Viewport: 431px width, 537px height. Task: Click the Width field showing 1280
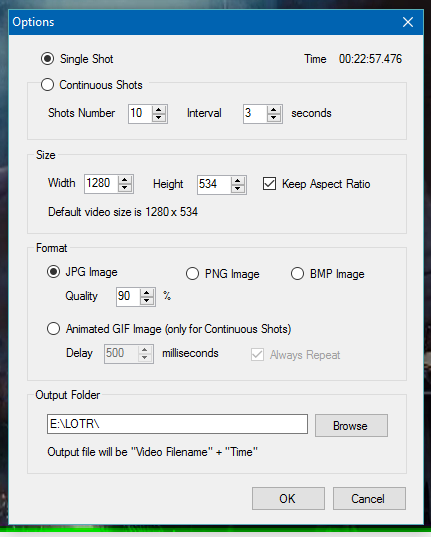pos(101,184)
